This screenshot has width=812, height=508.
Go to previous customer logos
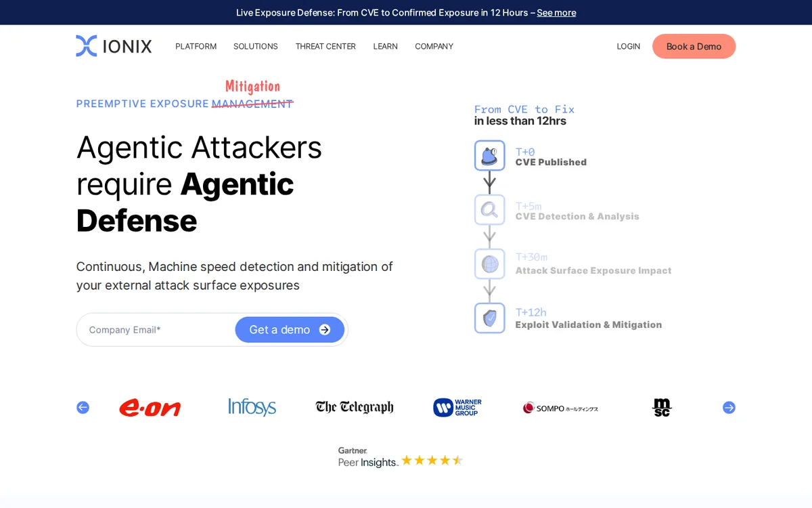coord(83,407)
